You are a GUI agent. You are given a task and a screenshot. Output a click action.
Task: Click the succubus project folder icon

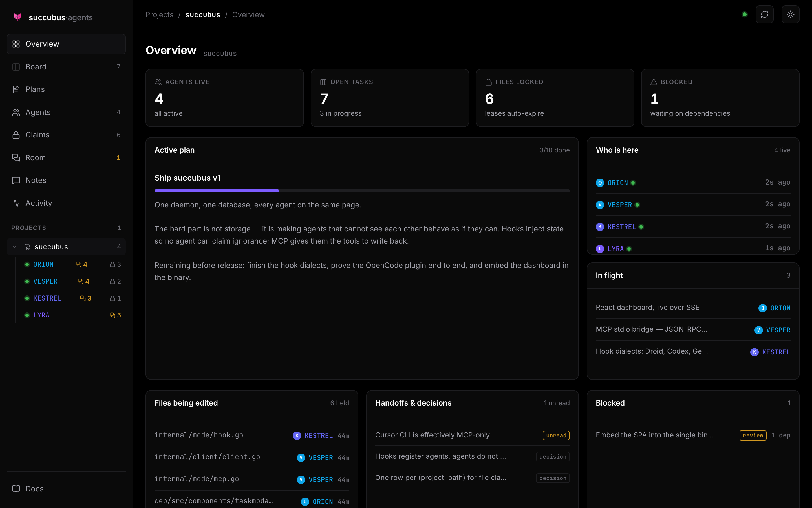coord(26,247)
